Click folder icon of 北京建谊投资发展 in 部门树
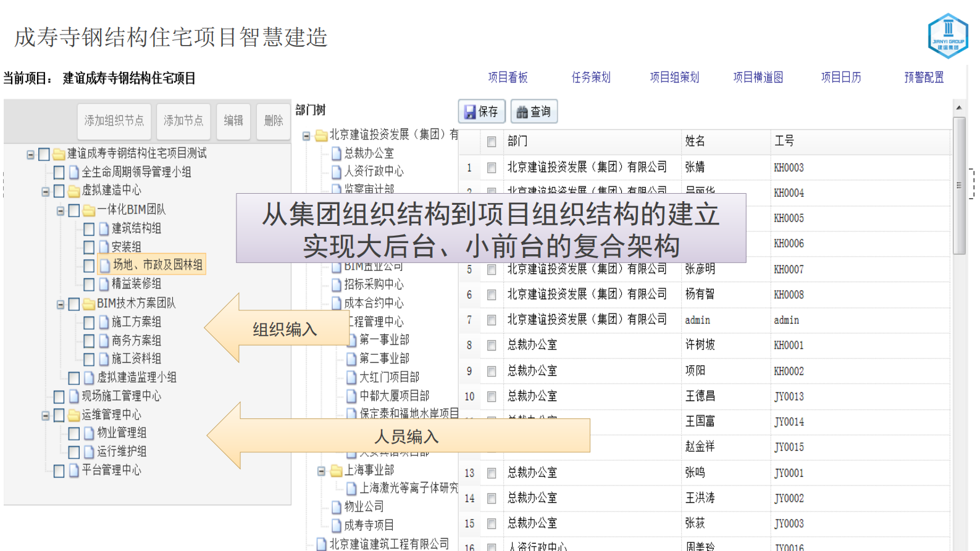980x551 pixels. [x=321, y=135]
